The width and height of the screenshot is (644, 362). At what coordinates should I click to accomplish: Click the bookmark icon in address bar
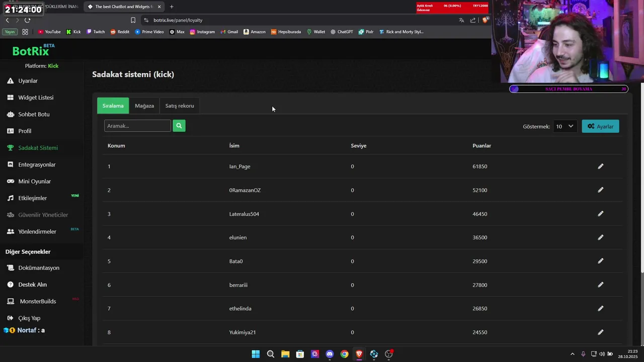coord(133,20)
